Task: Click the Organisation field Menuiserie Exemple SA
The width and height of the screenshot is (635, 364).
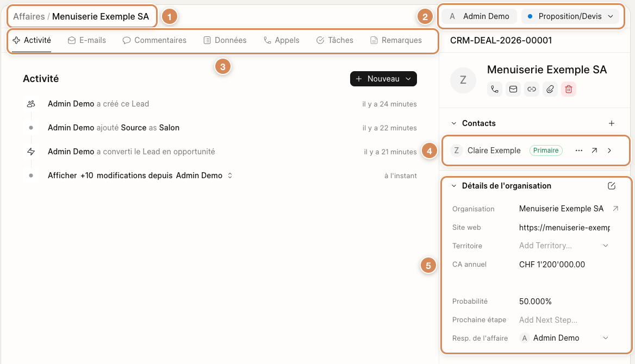Action: click(x=561, y=209)
